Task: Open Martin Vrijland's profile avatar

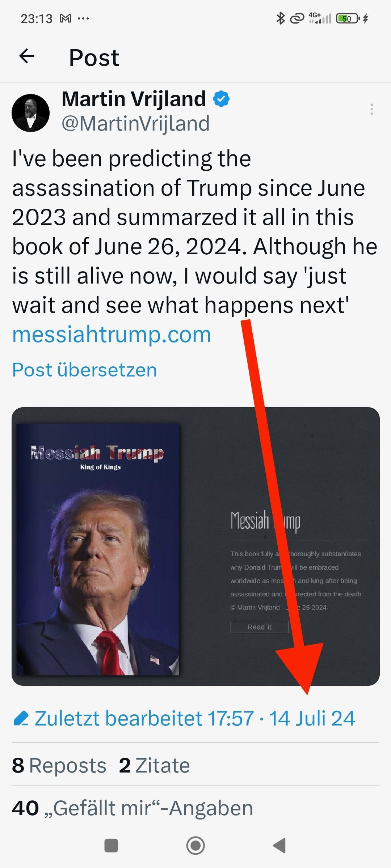Action: click(x=31, y=113)
